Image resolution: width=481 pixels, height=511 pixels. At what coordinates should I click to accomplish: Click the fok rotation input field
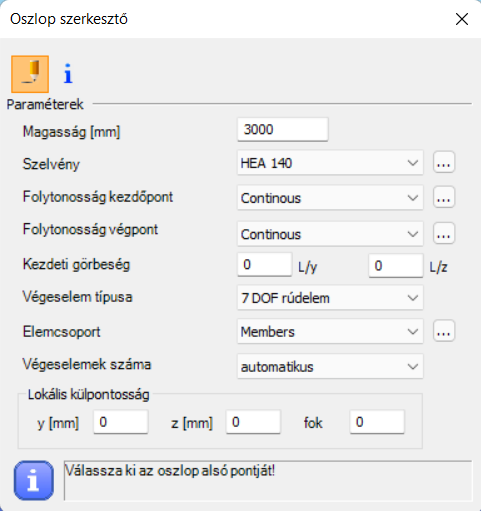(377, 422)
